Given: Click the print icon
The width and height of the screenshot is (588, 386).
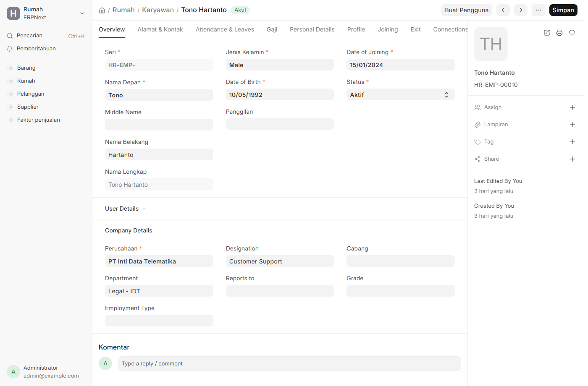Looking at the screenshot, I should point(559,33).
